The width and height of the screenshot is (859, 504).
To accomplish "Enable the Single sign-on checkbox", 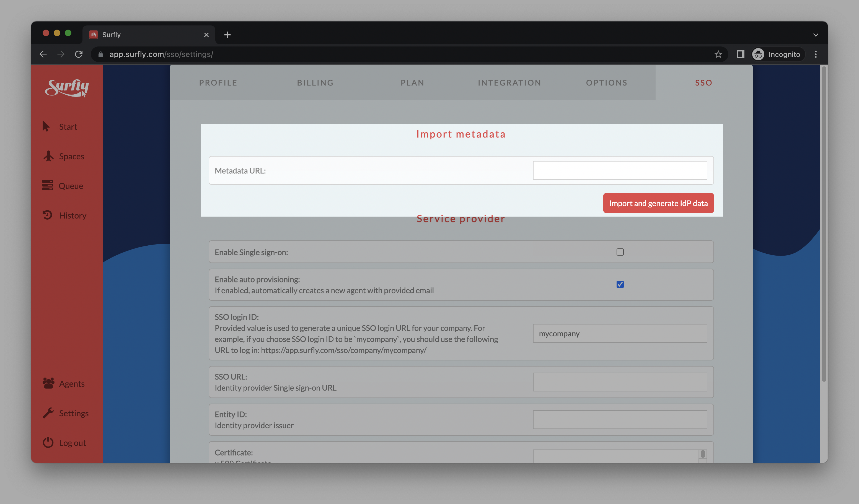I will coord(620,252).
